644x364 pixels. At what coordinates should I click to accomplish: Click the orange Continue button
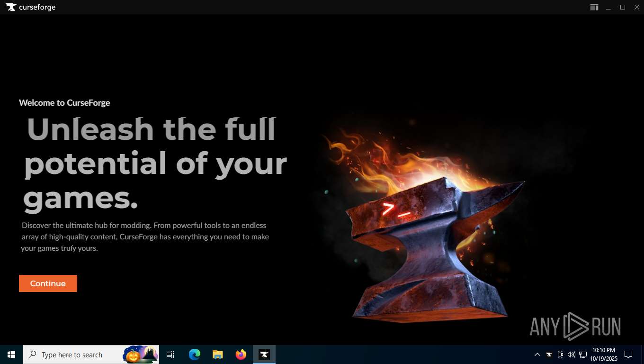click(x=48, y=283)
